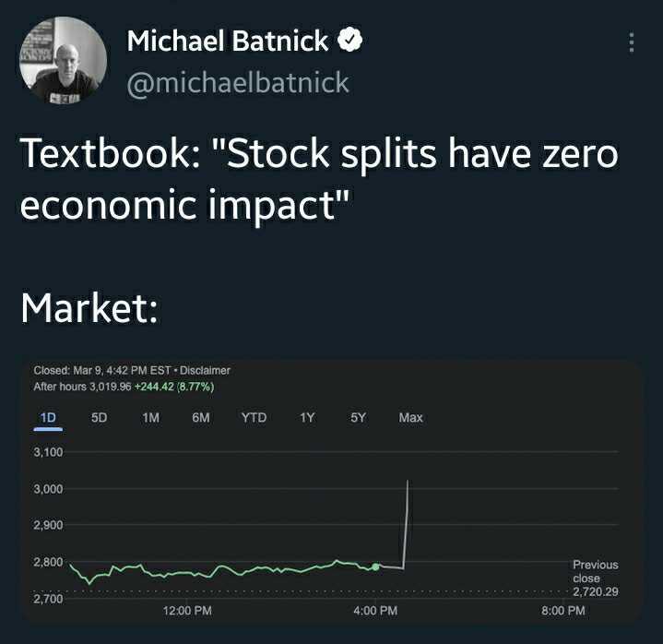Click the green market-close dot on the chart
Screen dimensions: 663x644
pos(376,566)
